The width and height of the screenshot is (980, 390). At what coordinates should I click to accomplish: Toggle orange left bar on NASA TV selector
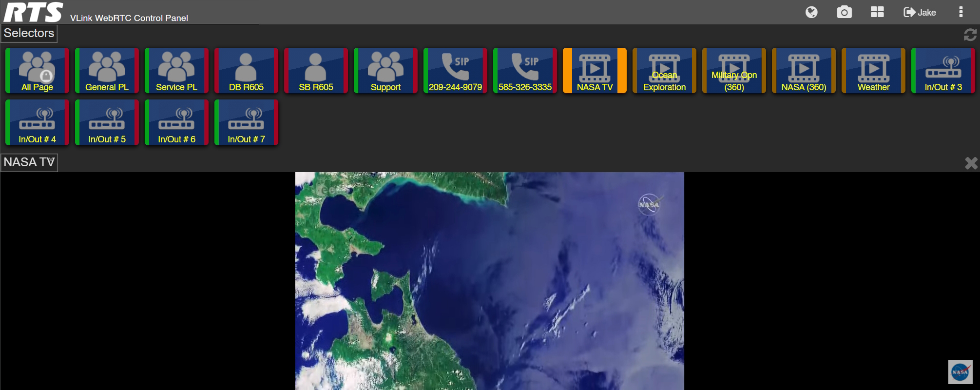567,70
